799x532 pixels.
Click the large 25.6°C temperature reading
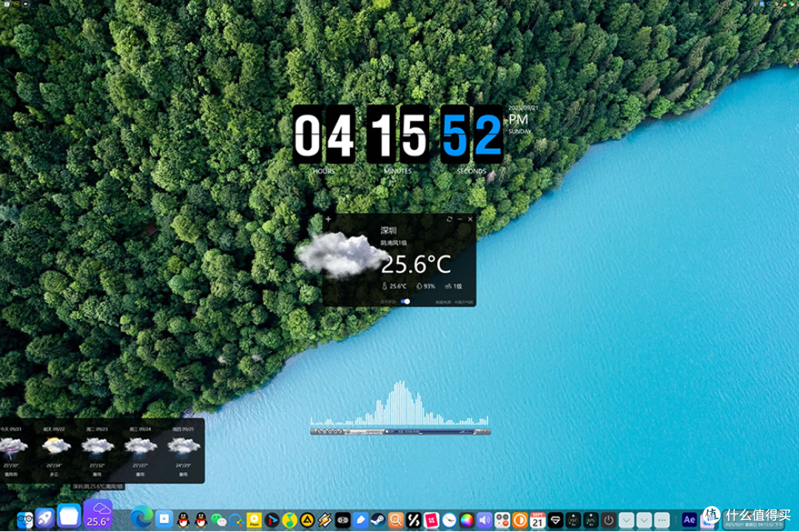click(416, 264)
